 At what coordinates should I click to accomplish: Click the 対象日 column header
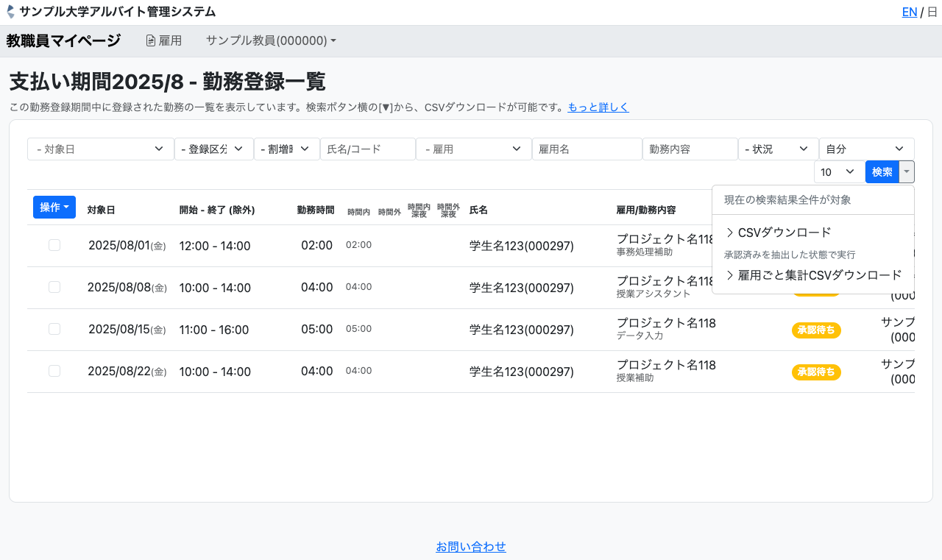pos(102,210)
